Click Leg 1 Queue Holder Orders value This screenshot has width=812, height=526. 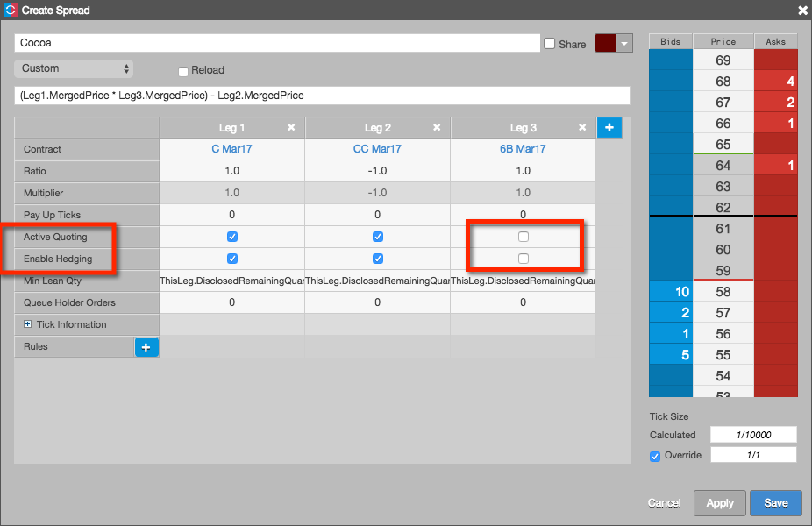coord(232,302)
